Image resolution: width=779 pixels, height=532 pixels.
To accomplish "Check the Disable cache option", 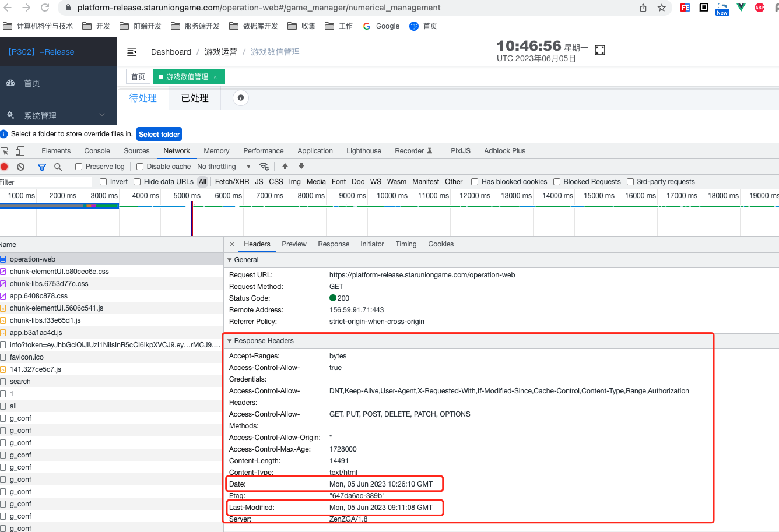I will pyautogui.click(x=140, y=167).
